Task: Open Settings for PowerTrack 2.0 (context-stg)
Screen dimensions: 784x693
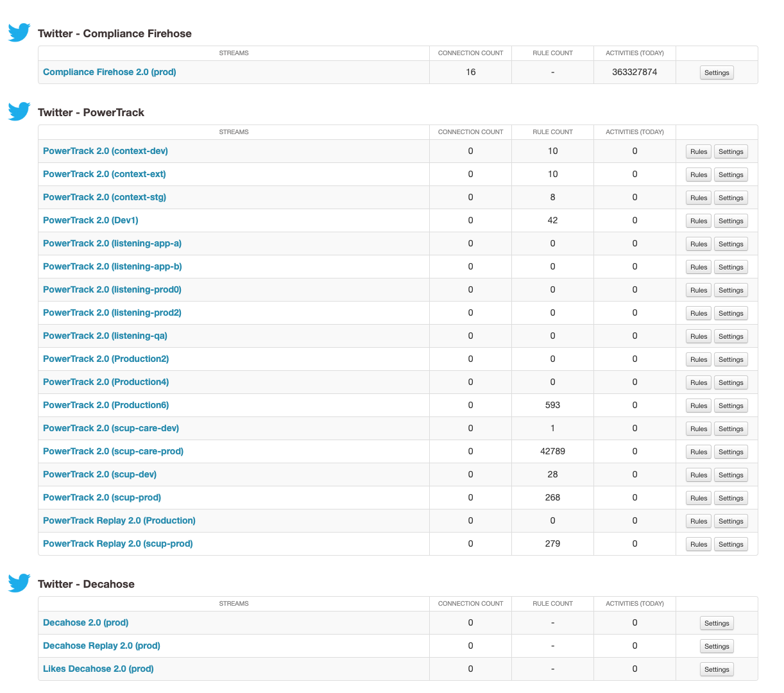Action: point(731,198)
